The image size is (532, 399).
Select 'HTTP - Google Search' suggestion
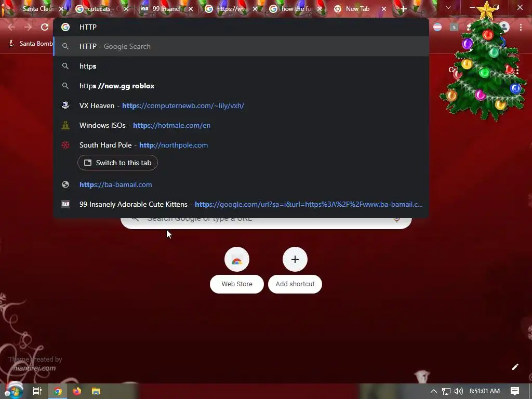tap(241, 46)
